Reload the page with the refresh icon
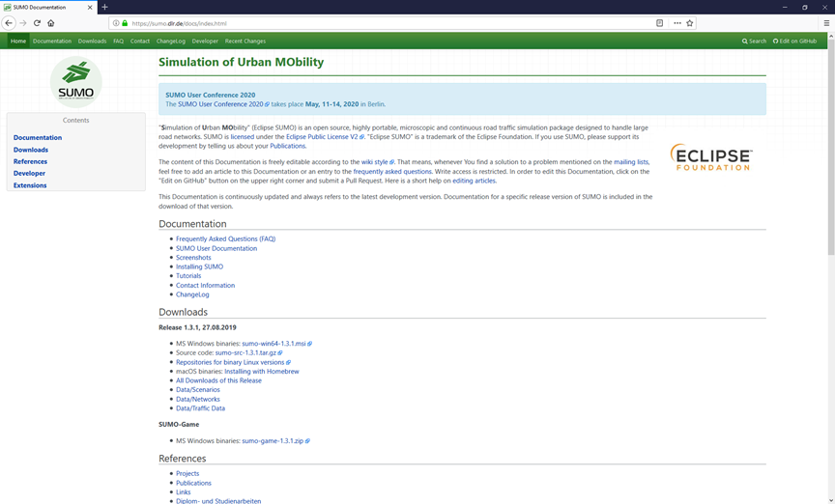 click(37, 23)
